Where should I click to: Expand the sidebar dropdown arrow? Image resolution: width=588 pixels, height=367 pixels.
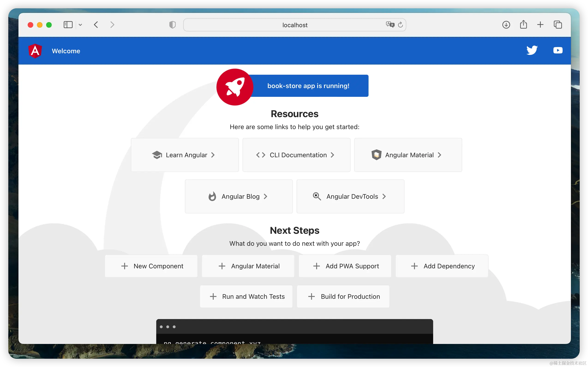click(81, 25)
